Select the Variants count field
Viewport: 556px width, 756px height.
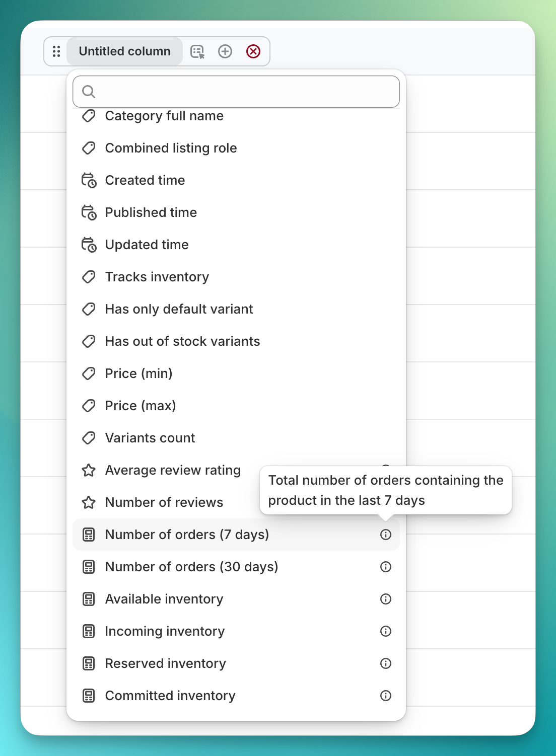pyautogui.click(x=150, y=438)
